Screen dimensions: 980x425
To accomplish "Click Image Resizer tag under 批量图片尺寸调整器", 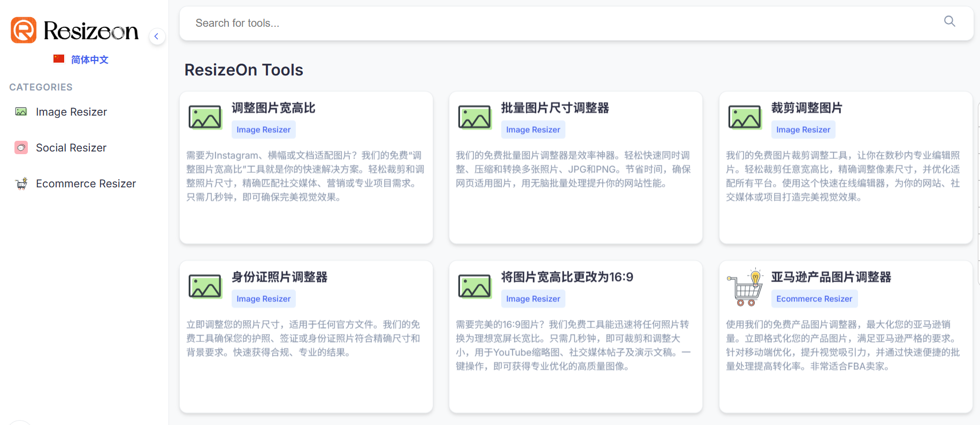I will pos(533,130).
